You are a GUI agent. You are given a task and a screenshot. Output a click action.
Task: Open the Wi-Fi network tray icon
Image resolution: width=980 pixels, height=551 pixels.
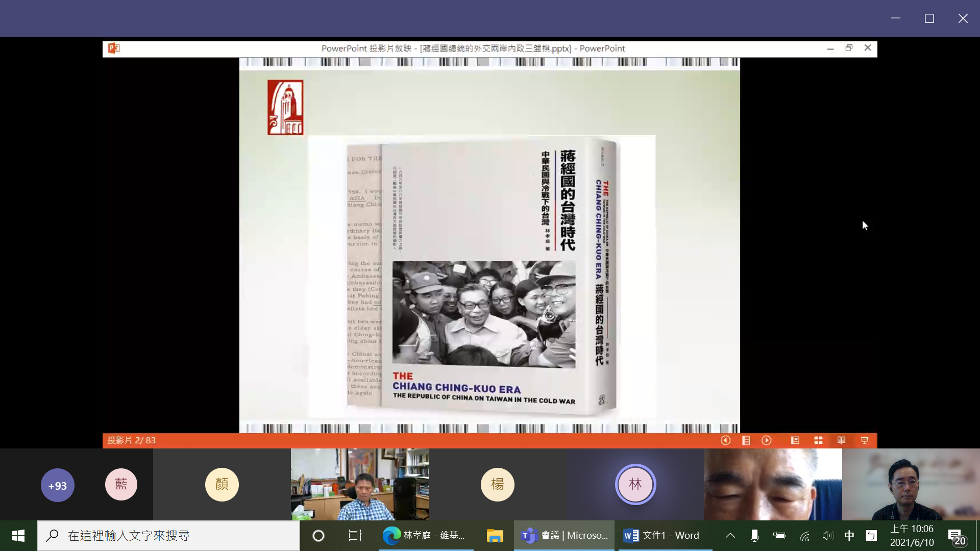click(804, 536)
